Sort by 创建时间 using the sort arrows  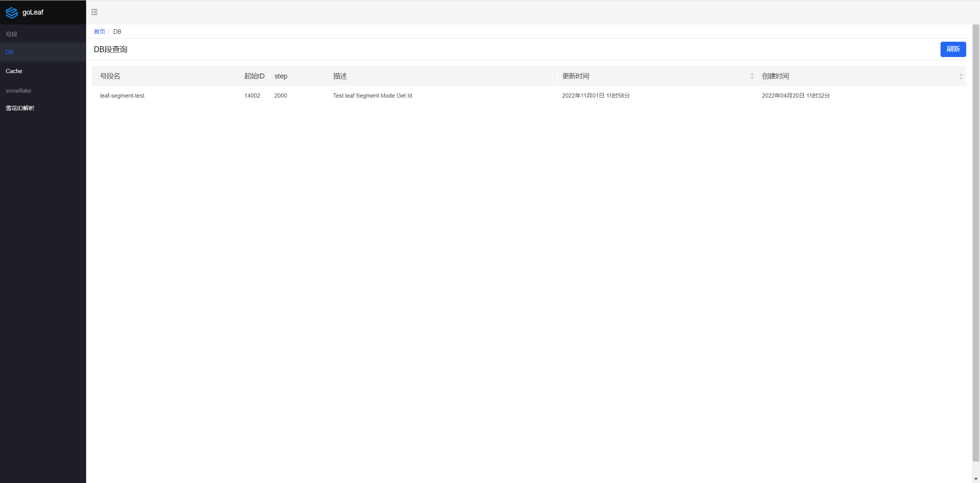[961, 76]
